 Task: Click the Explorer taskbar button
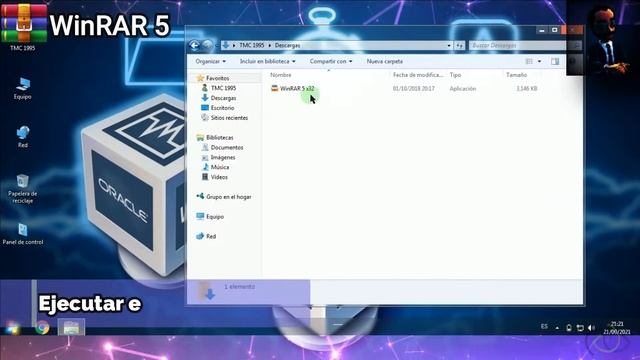tap(71, 327)
